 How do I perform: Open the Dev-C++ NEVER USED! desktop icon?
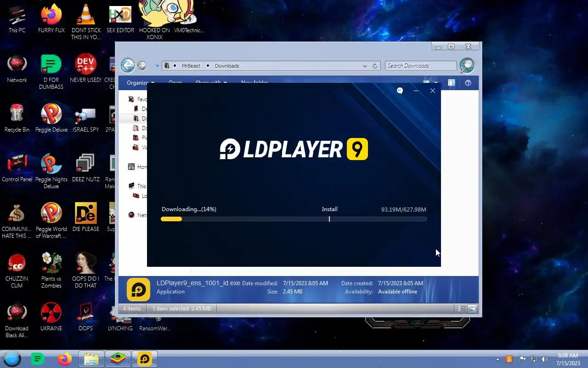point(86,69)
